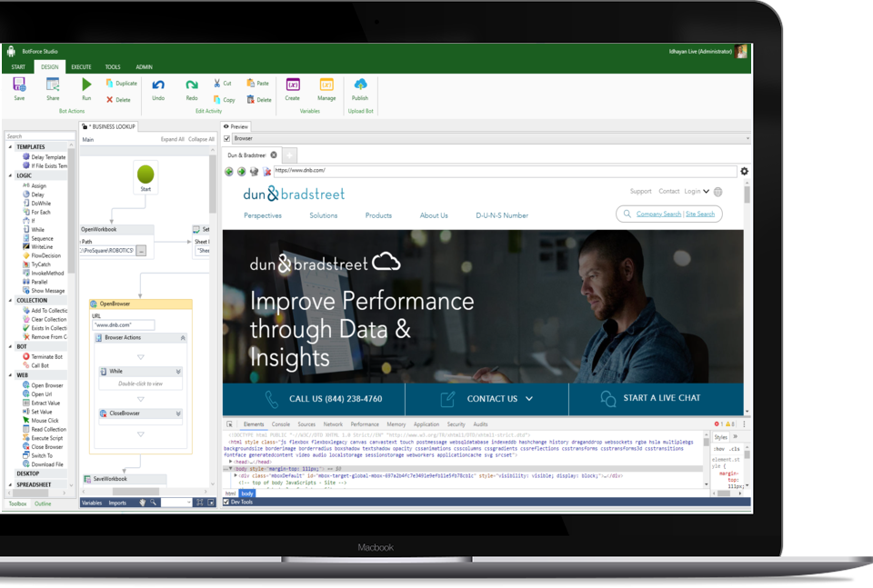Click the Site Search link
873x588 pixels.
coord(700,214)
